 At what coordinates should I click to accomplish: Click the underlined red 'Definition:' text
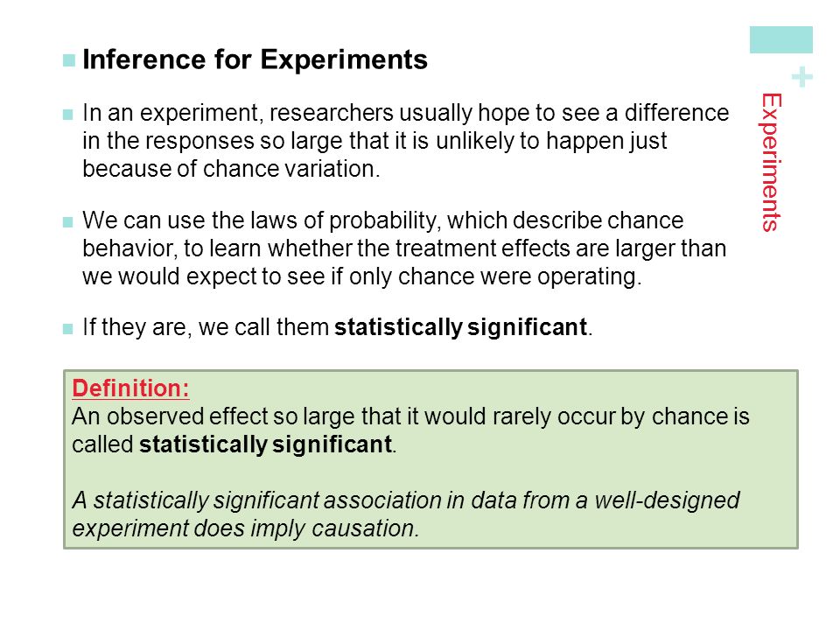(130, 388)
